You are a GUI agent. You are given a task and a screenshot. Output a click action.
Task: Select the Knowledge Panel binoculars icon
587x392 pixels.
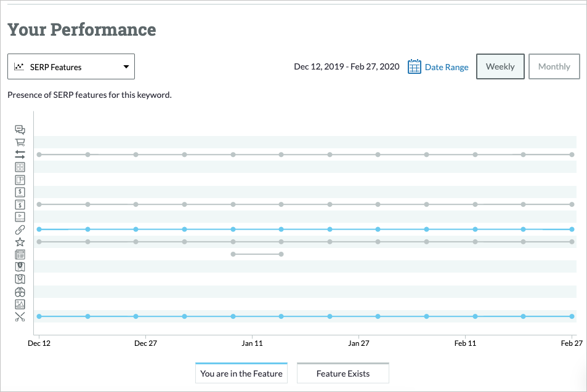pos(20,291)
